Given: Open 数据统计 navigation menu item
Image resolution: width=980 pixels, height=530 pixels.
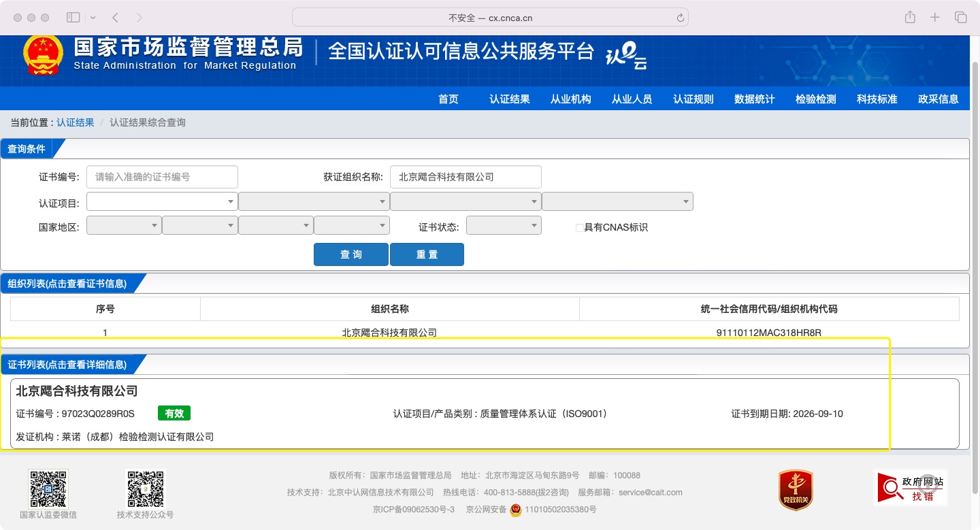Looking at the screenshot, I should 755,99.
